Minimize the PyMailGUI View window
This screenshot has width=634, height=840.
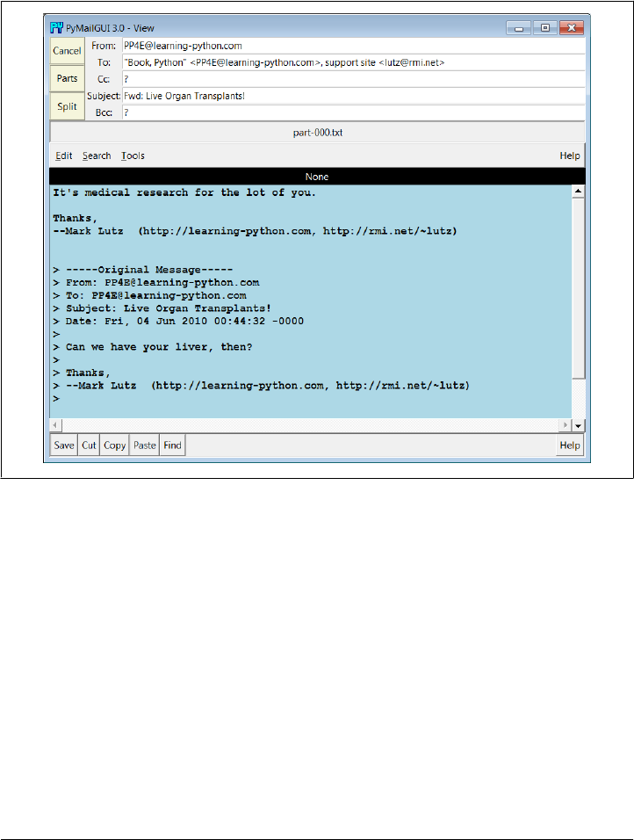518,28
